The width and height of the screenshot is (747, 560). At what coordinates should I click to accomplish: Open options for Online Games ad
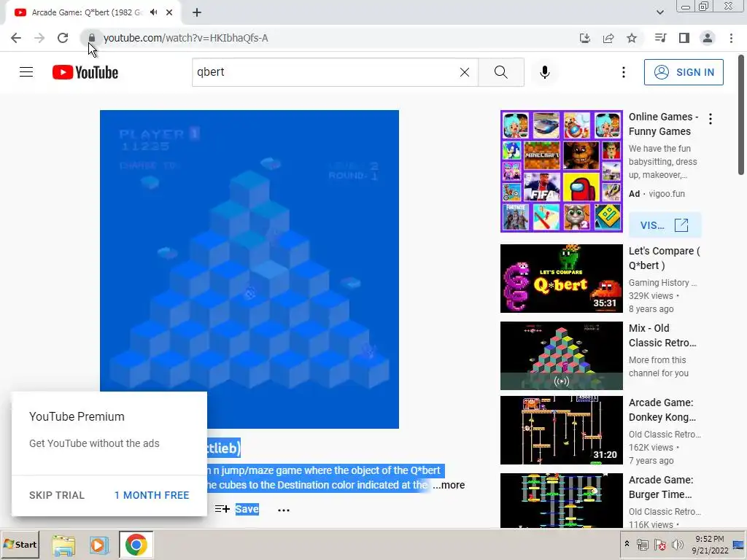coord(711,119)
